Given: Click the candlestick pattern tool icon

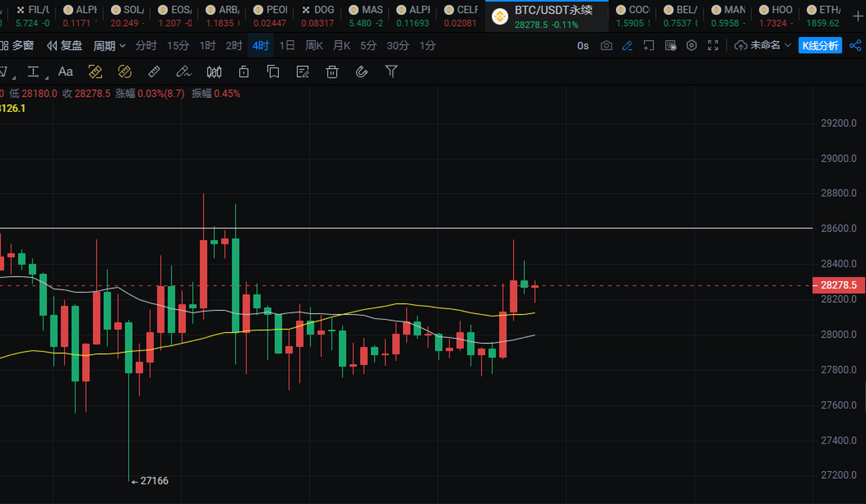Looking at the screenshot, I should coord(214,72).
